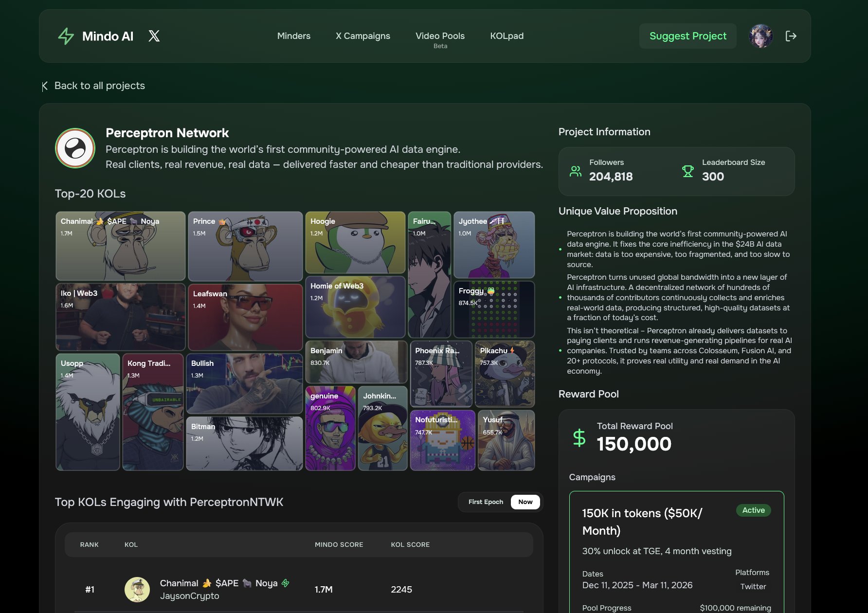
Task: Select the Phoenix Ra... KOL card
Action: (x=441, y=374)
